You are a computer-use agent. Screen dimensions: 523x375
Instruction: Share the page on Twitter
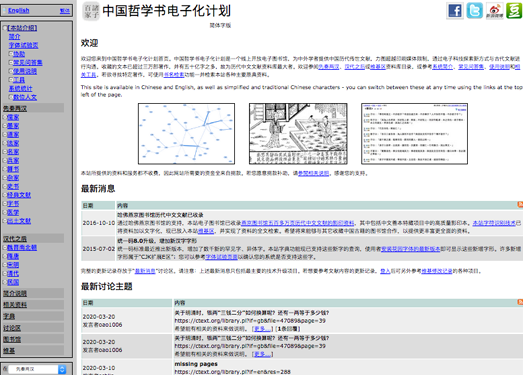point(474,11)
